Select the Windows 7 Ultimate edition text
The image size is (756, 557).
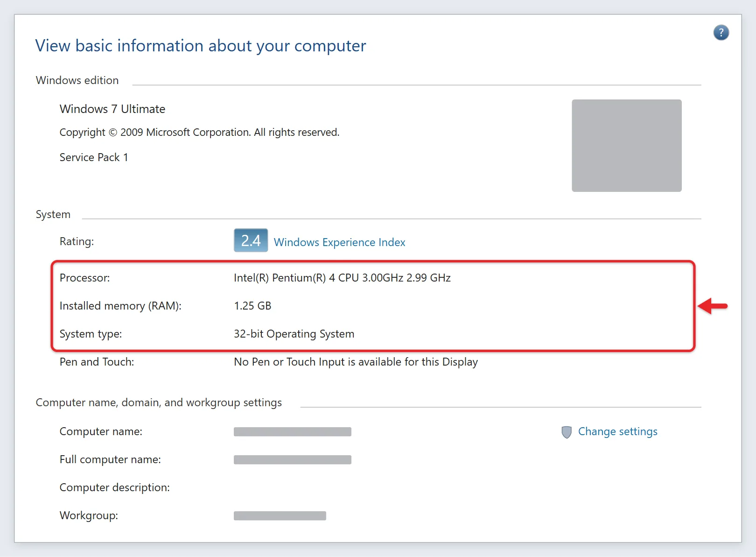[112, 109]
